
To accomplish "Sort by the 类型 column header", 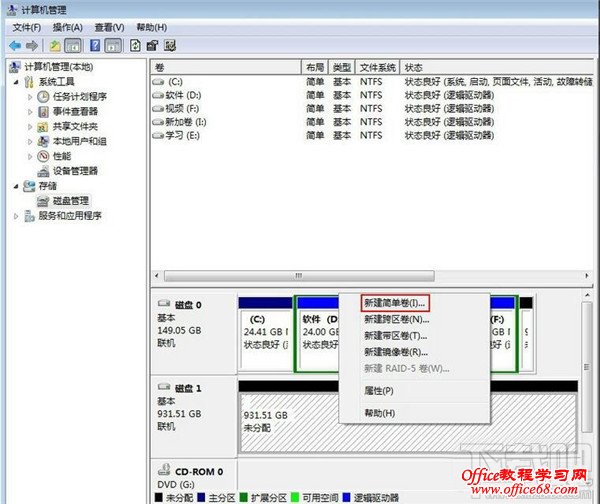I will [x=342, y=68].
